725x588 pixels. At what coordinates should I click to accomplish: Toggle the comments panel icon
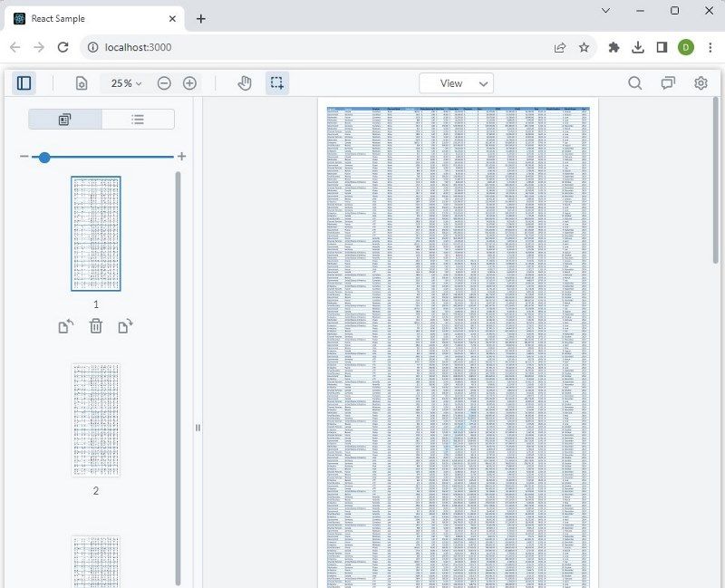[x=668, y=83]
